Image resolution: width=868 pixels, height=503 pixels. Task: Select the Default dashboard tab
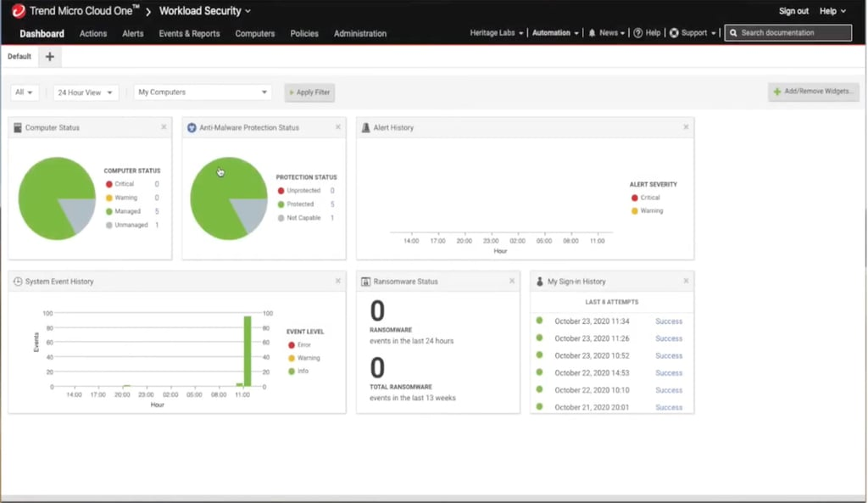tap(19, 57)
